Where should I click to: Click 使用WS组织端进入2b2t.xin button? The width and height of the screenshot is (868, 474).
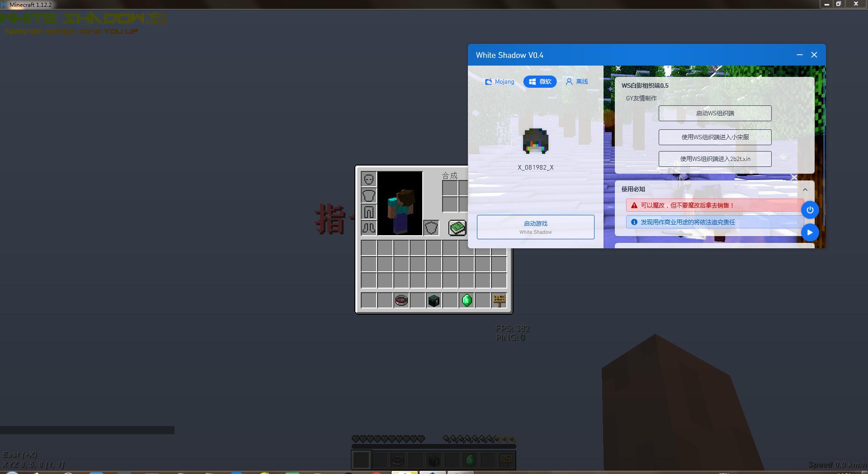coord(715,159)
